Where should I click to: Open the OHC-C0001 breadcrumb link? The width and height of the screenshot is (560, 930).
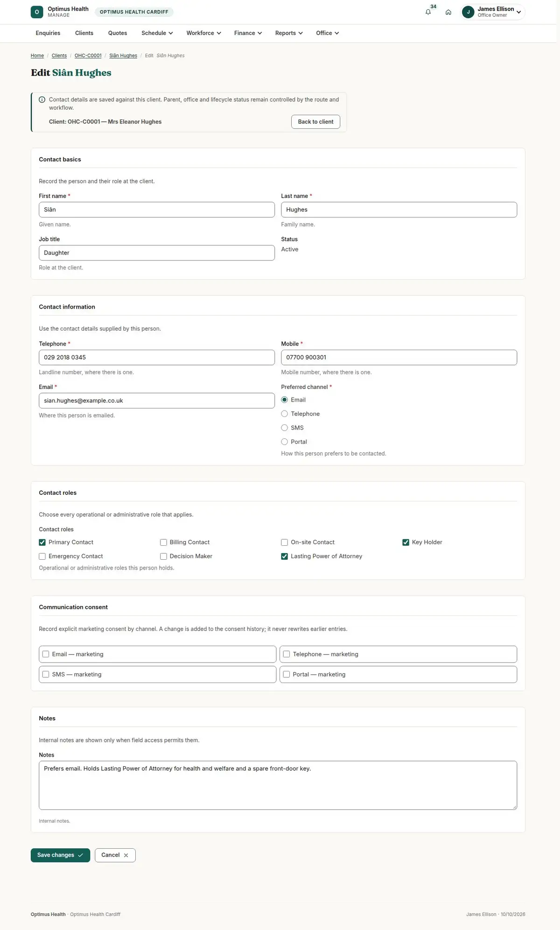tap(88, 56)
